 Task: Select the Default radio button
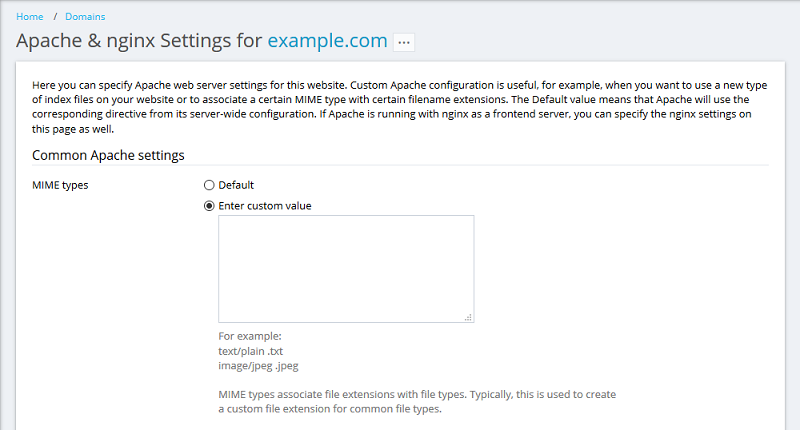click(x=209, y=185)
